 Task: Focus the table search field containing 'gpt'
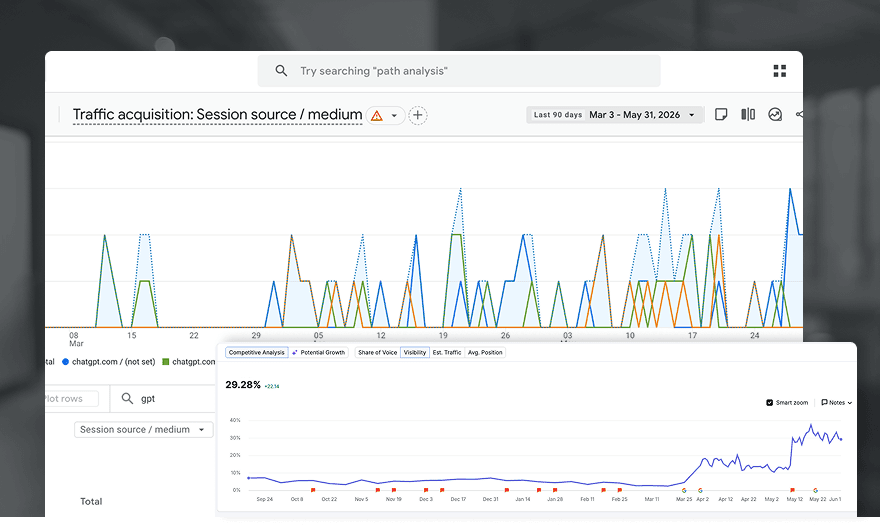163,399
